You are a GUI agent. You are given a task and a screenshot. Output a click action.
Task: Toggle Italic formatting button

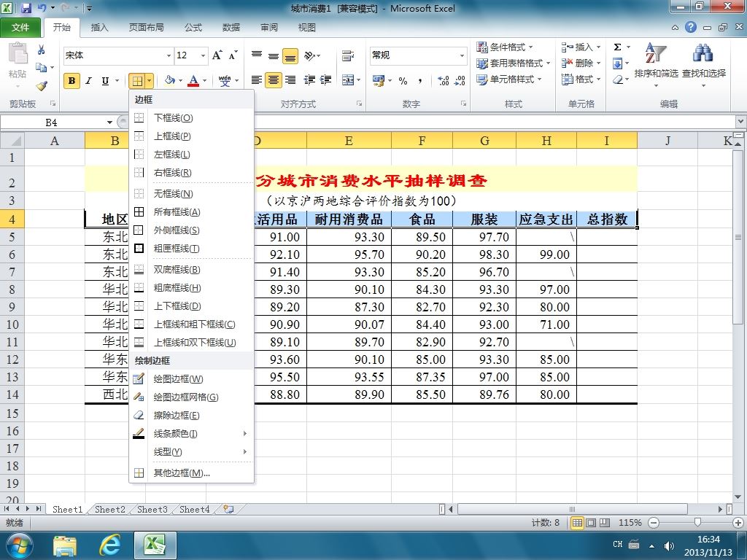[88, 80]
